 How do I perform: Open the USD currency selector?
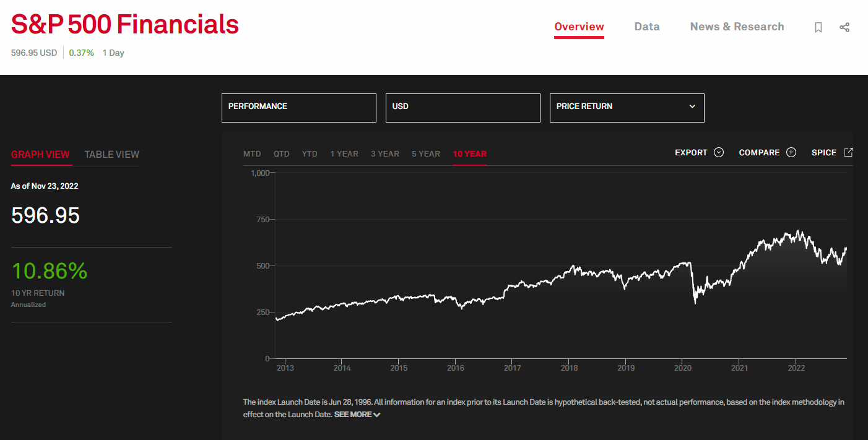click(462, 108)
